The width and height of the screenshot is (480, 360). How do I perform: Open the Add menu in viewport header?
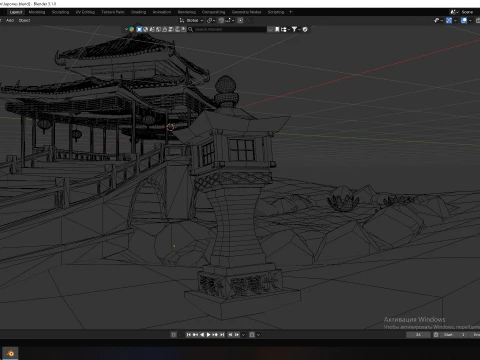(10, 20)
